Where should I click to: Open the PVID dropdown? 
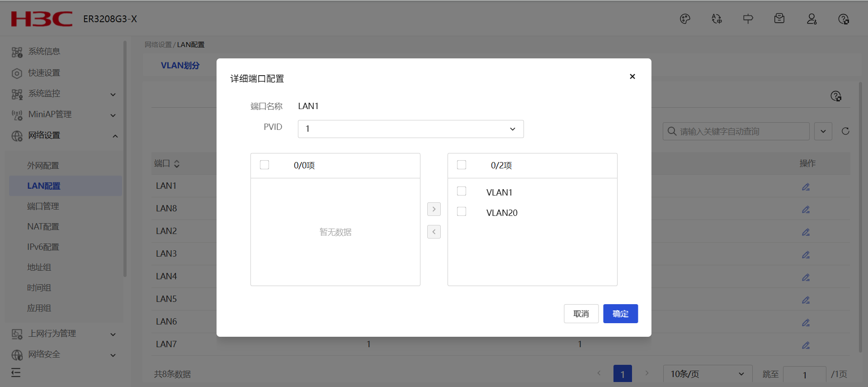pos(410,129)
